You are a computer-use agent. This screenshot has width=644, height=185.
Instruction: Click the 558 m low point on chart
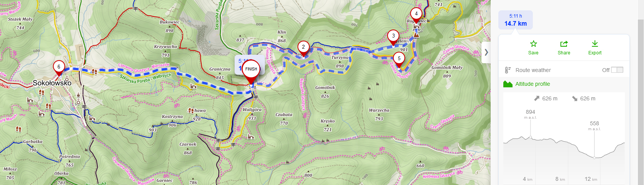click(595, 157)
